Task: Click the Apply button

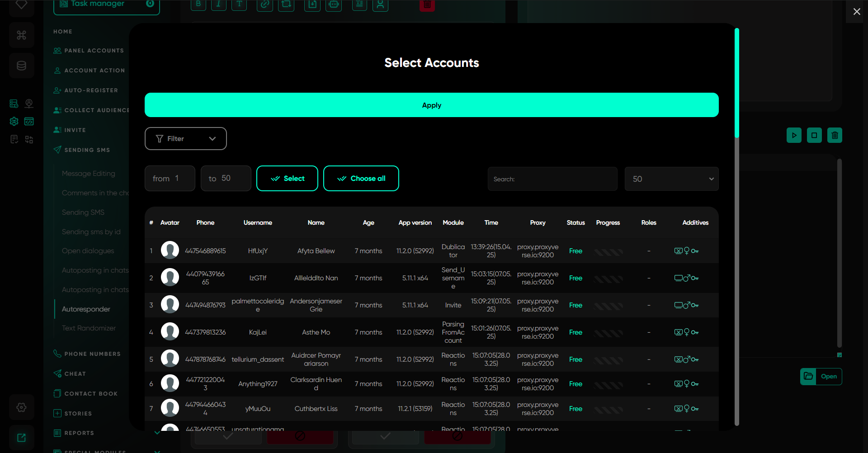Action: coord(431,105)
